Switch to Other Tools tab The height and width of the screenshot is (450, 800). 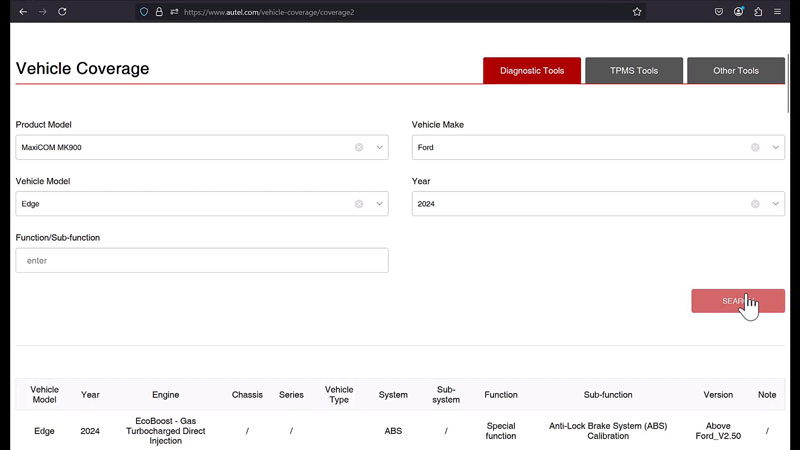tap(736, 70)
